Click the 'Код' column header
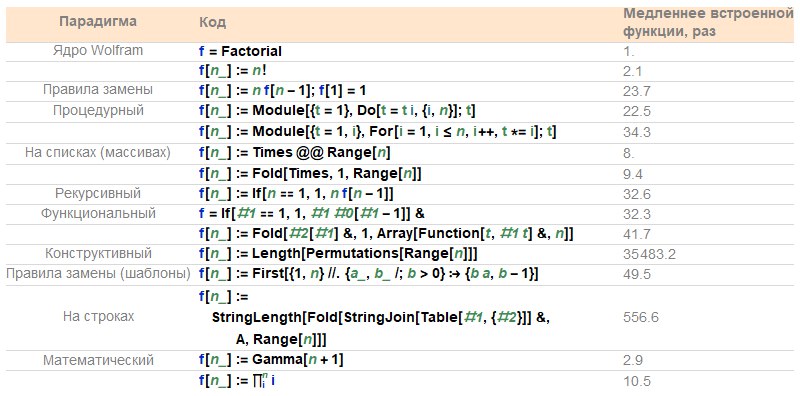 pos(212,23)
